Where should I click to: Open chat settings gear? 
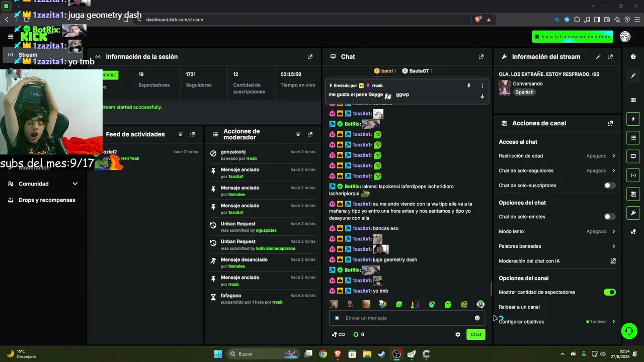pos(458,334)
